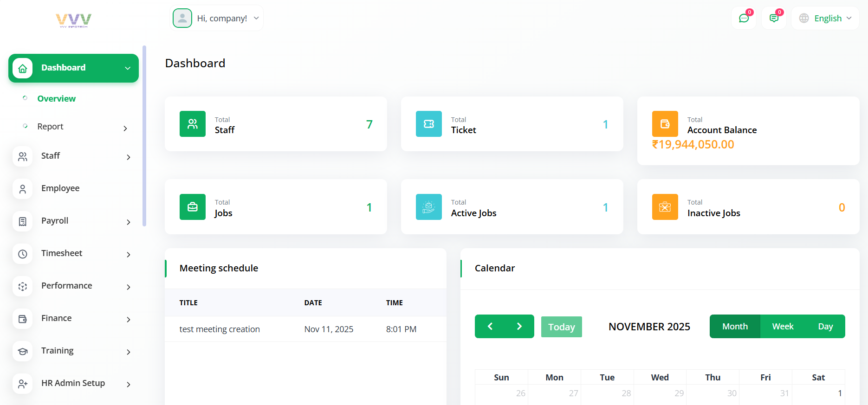Viewport: 868px width, 405px height.
Task: Click the VVV Infotech logo
Action: click(73, 20)
